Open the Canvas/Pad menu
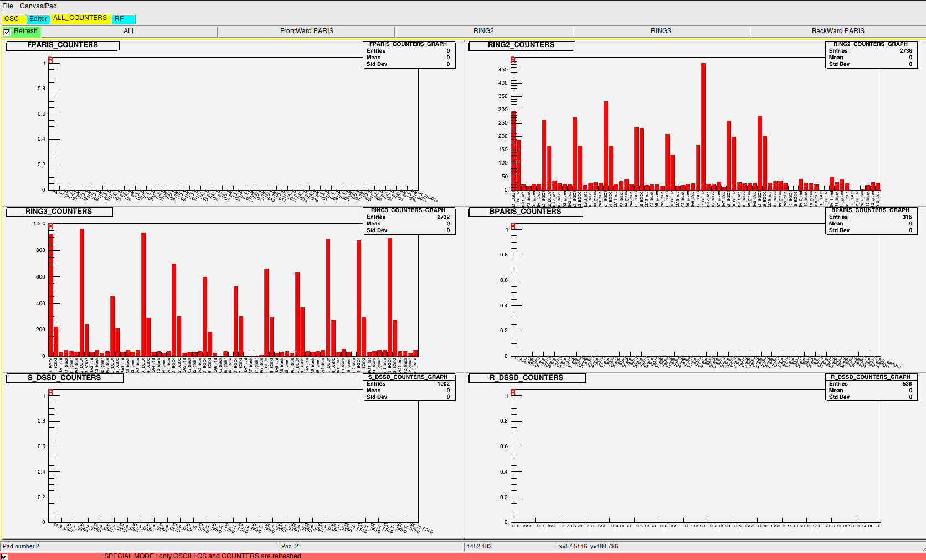926x560 pixels. click(38, 6)
